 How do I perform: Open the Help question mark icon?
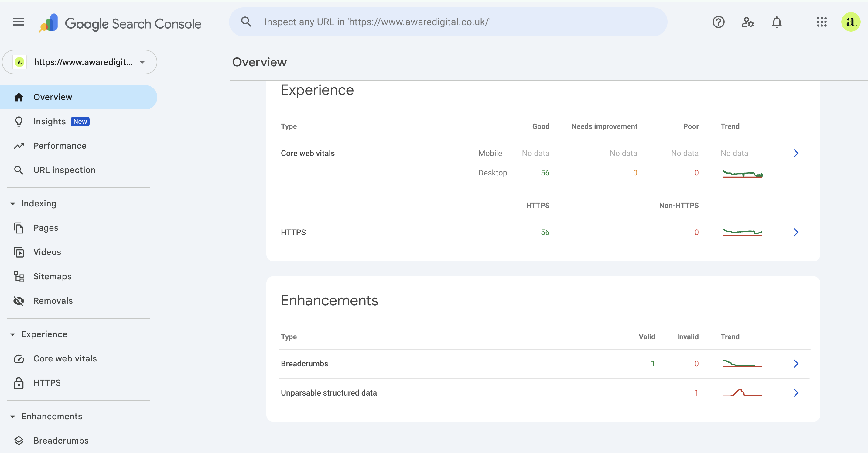(718, 22)
